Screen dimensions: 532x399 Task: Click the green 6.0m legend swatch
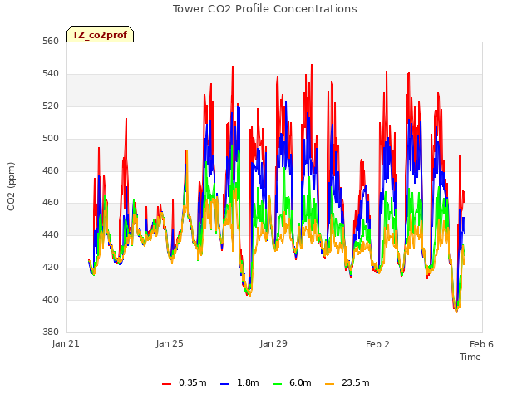pyautogui.click(x=277, y=384)
